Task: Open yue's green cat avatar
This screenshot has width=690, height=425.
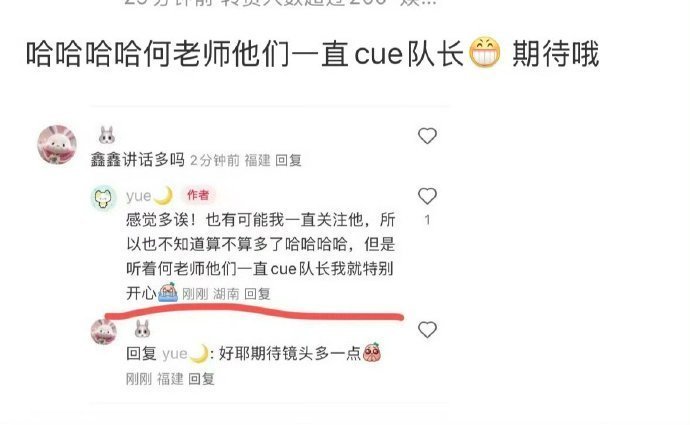Action: pos(104,198)
